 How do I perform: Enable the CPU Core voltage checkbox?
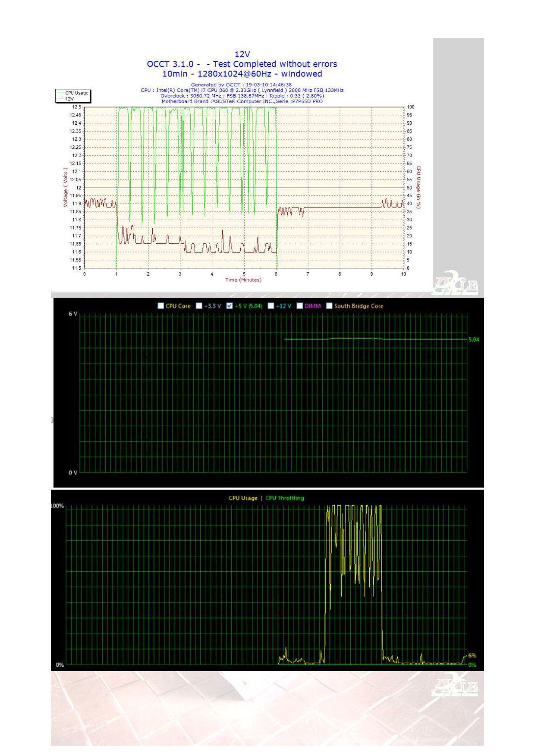pyautogui.click(x=160, y=306)
